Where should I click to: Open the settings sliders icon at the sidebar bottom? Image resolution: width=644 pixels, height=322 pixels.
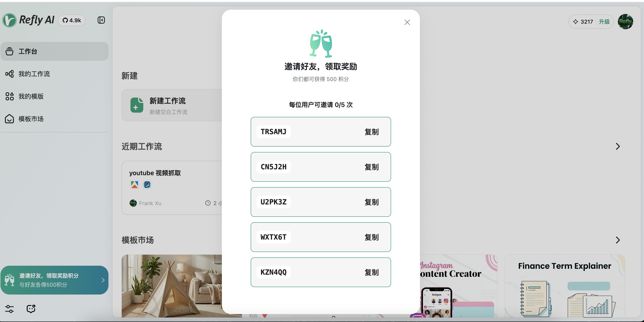[9, 309]
